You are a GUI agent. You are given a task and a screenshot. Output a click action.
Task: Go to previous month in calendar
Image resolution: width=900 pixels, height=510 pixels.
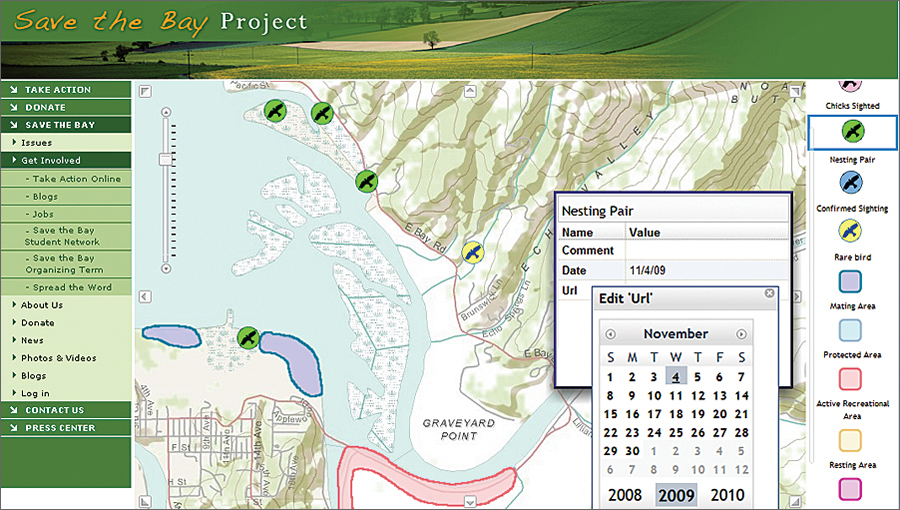[611, 334]
